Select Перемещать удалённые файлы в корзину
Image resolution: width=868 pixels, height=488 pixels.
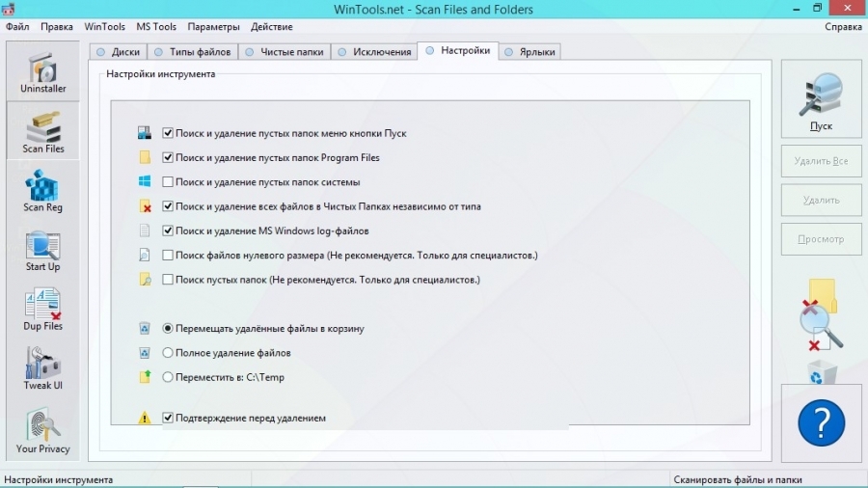point(168,328)
